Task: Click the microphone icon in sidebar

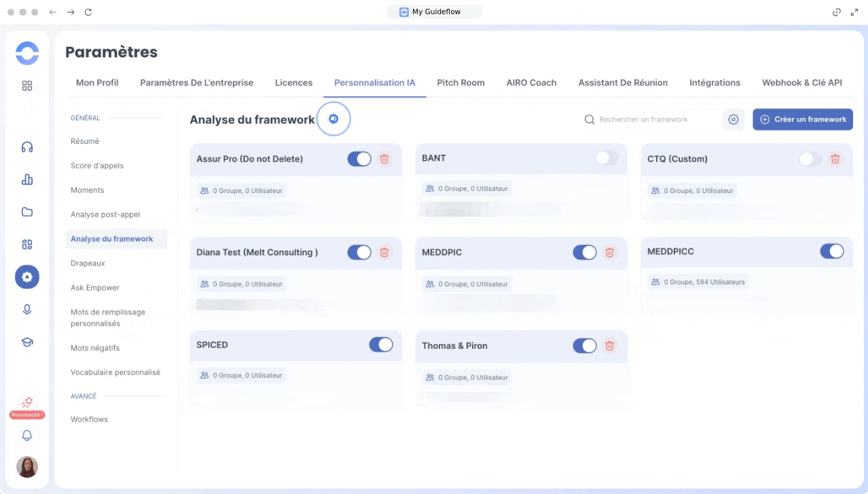Action: click(27, 309)
